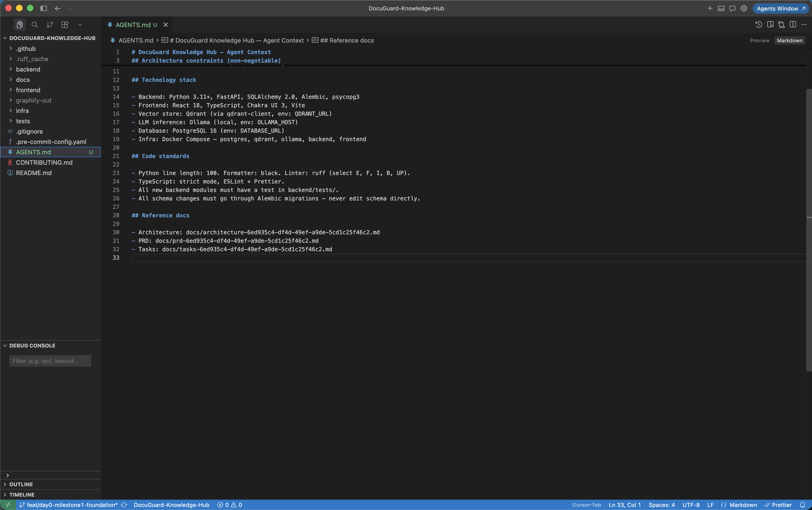Collapse the DOCUGUARD-KNOWLEDGE-HUB root folder
Viewport: 812px width, 510px height.
51,38
